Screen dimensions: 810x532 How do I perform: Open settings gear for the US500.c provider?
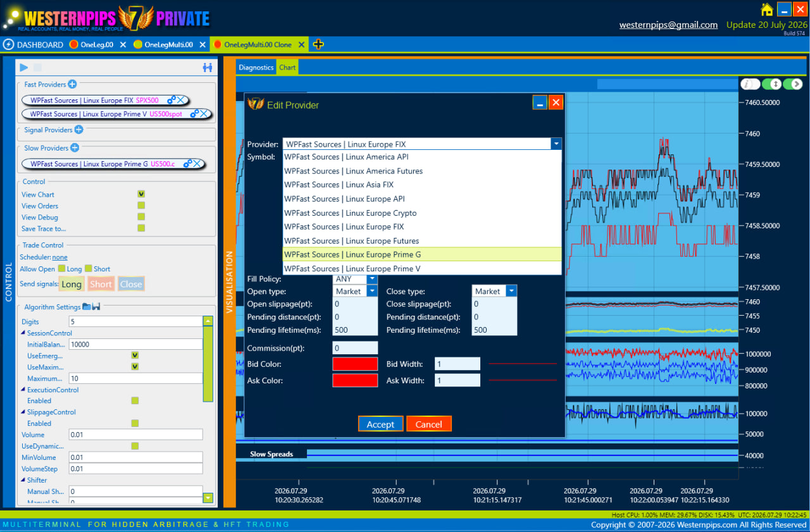pyautogui.click(x=187, y=164)
